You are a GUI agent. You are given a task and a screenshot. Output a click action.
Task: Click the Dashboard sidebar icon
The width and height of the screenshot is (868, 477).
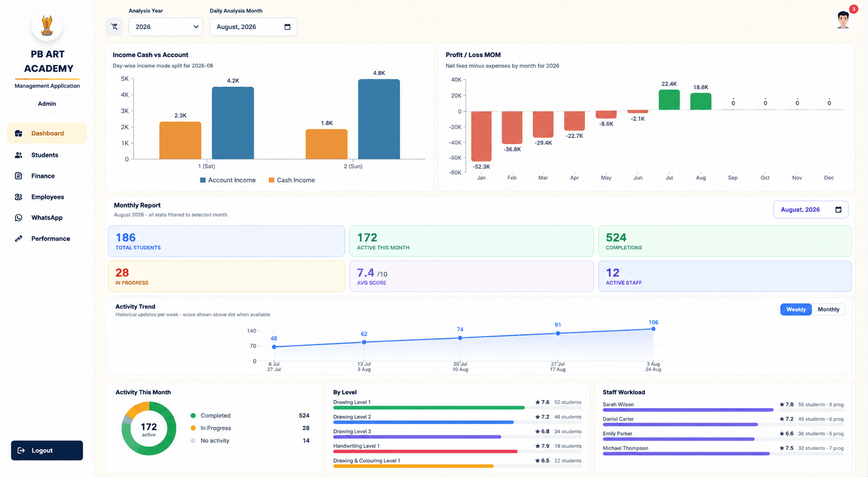(18, 133)
